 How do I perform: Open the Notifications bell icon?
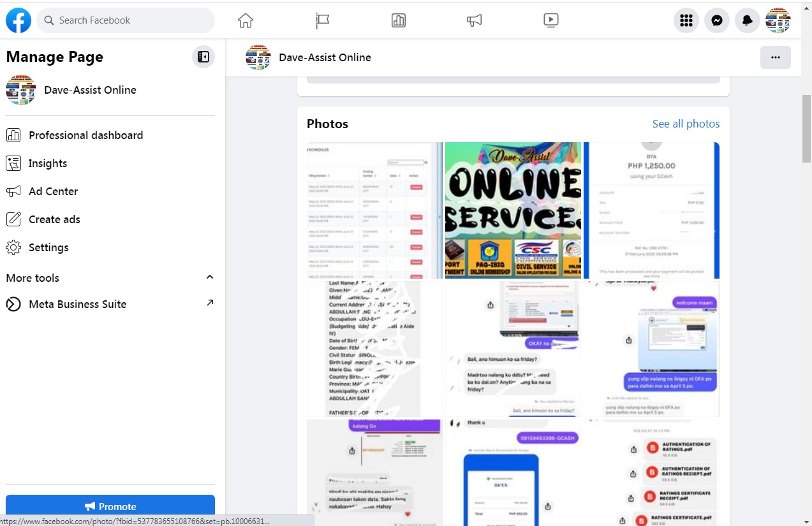748,20
